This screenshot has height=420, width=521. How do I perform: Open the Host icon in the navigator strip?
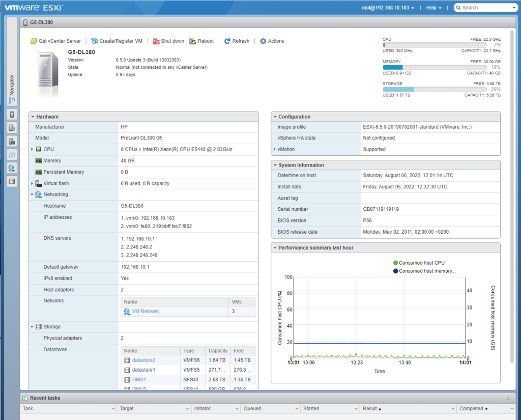12,115
